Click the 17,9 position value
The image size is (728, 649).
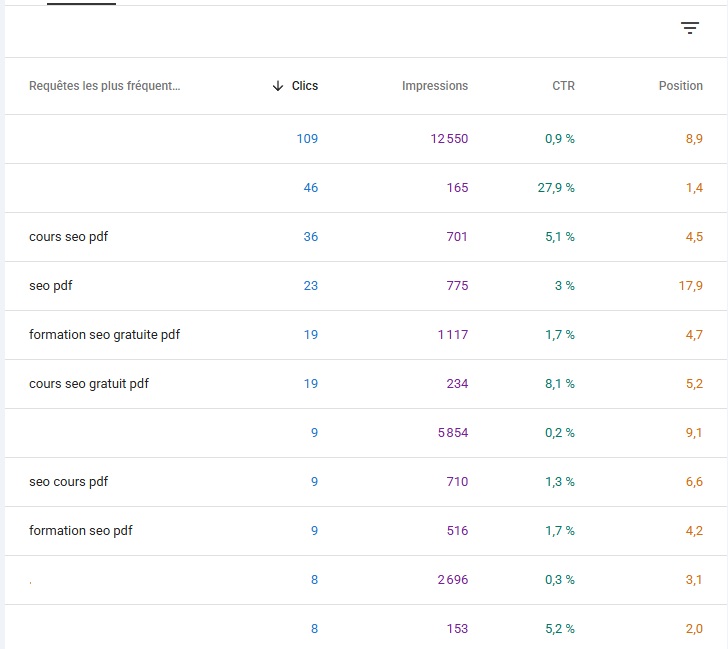pos(690,286)
